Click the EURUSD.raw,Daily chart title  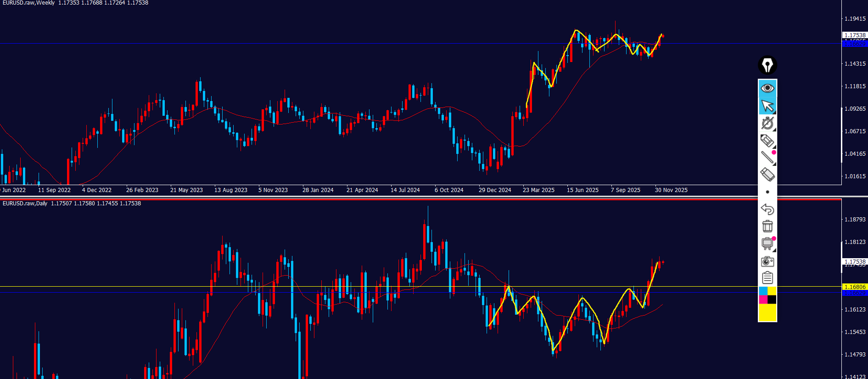(25, 204)
